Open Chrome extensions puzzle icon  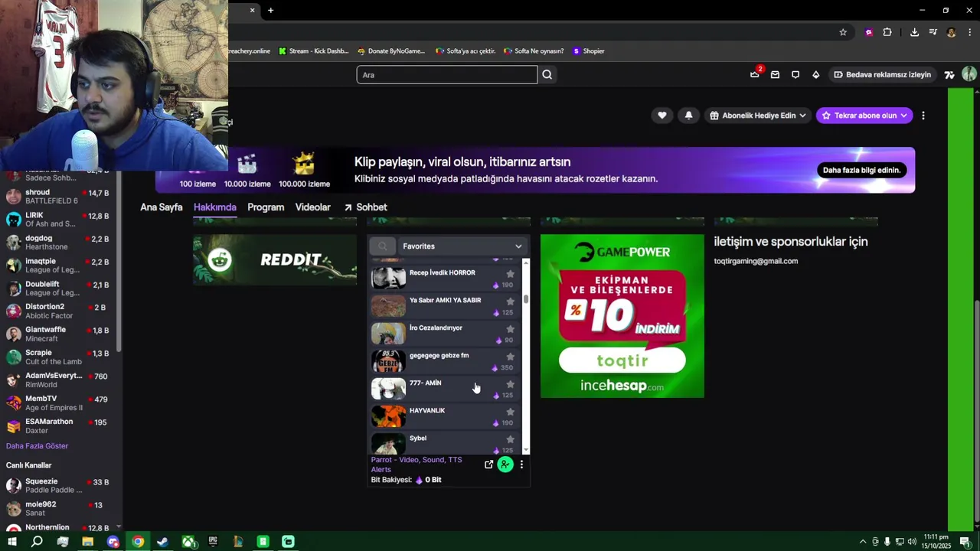click(887, 32)
